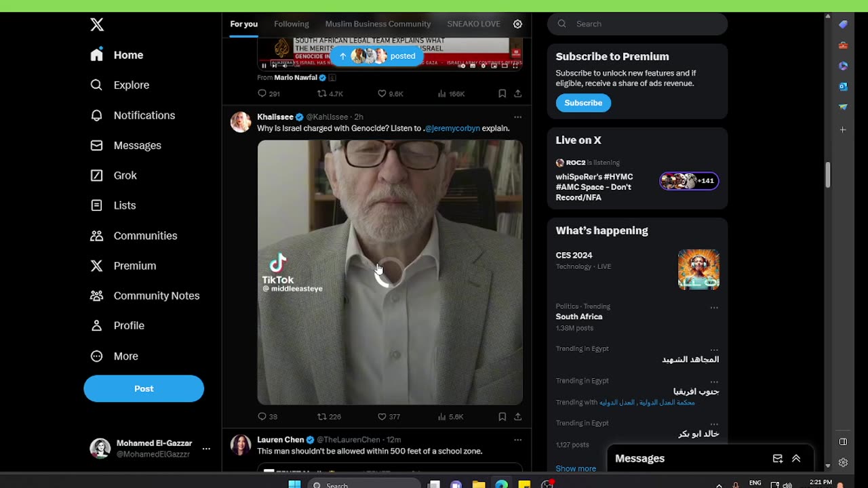Mute the Al Jazeera video volume icon
Viewport: 868px width, 488px height.
(284, 66)
